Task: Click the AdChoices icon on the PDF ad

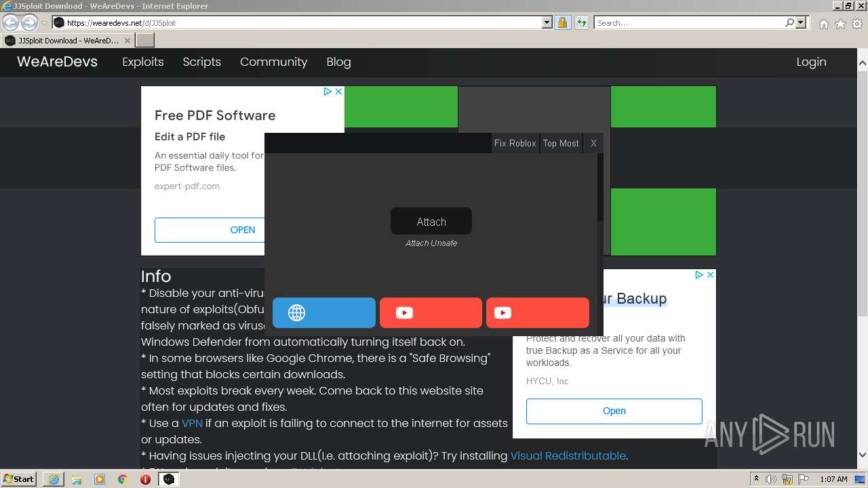Action: tap(328, 91)
